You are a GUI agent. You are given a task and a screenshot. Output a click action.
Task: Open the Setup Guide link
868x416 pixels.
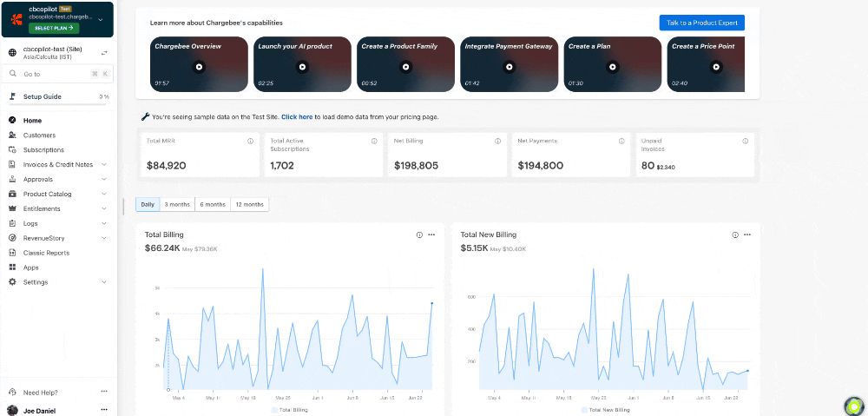(x=42, y=96)
